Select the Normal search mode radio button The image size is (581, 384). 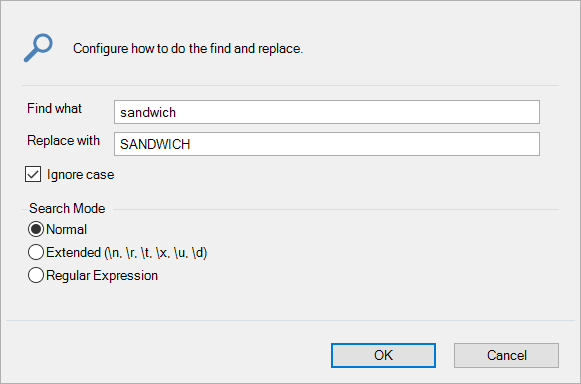coord(36,229)
